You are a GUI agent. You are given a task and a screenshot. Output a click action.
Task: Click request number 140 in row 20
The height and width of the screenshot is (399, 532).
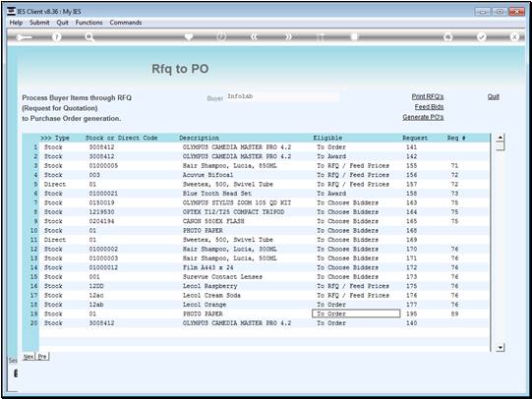411,323
